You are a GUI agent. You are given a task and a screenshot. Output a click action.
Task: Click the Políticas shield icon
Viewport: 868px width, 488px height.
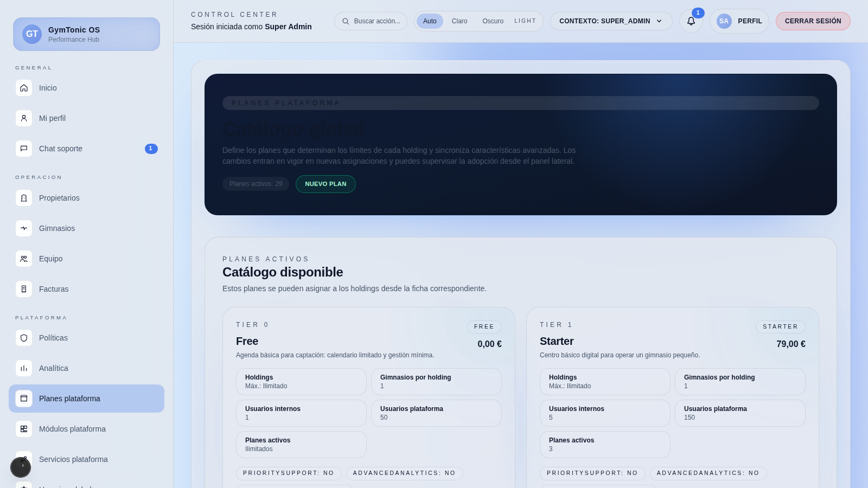(x=24, y=338)
